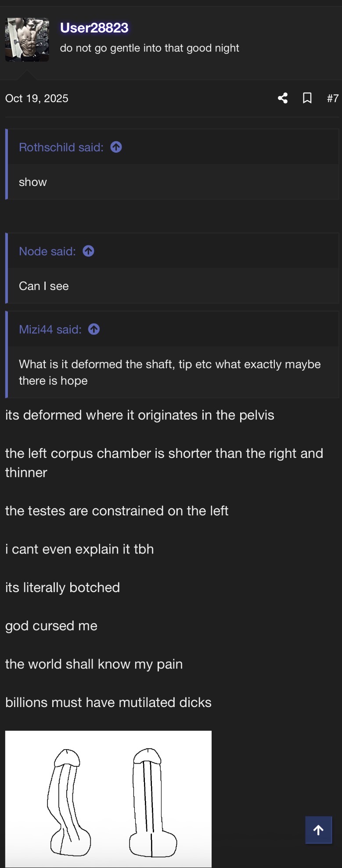
Task: Expand the quote containing "Can I see"
Action: pos(44,286)
